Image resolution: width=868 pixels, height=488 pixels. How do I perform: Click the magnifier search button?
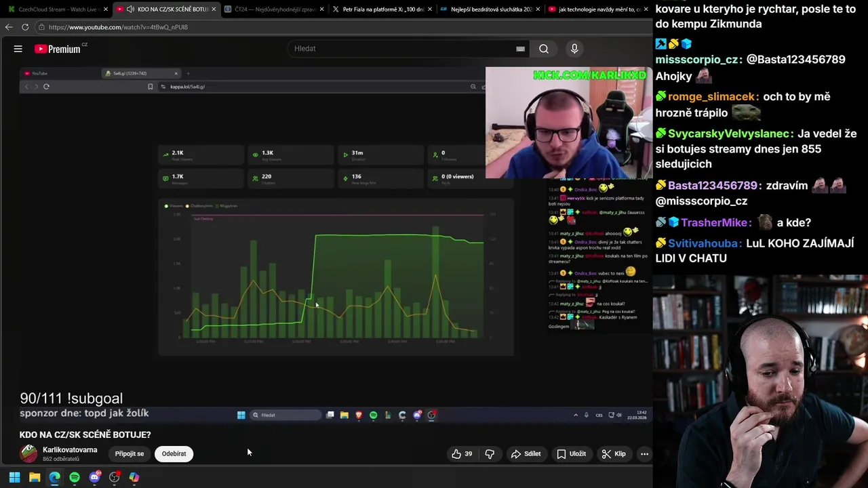pos(544,49)
